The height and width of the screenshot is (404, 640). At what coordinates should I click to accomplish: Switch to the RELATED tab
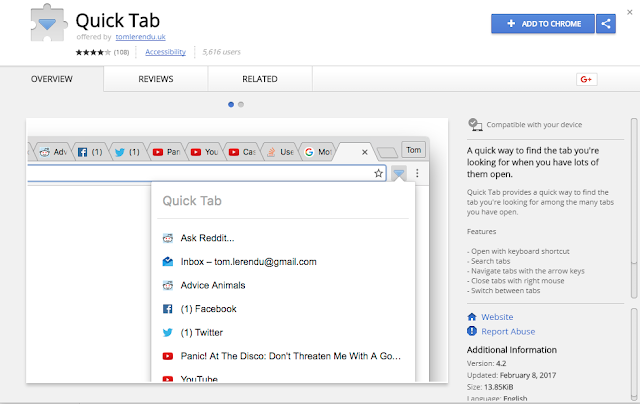coord(260,79)
